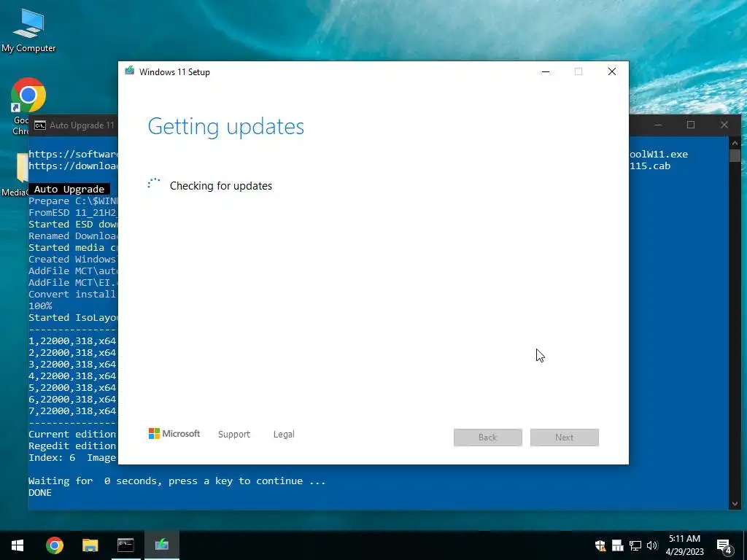The image size is (747, 560).
Task: Click the console line 'Prepare C:\$WIN'
Action: click(73, 201)
